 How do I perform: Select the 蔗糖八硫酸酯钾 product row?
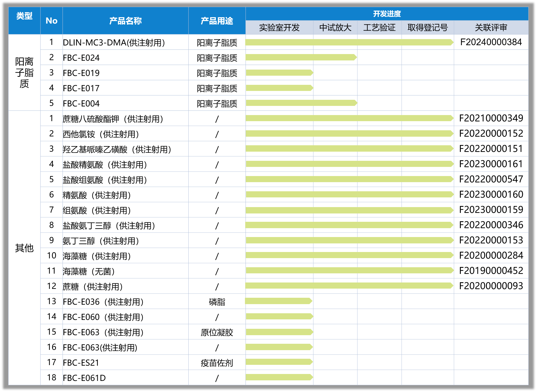(x=113, y=119)
